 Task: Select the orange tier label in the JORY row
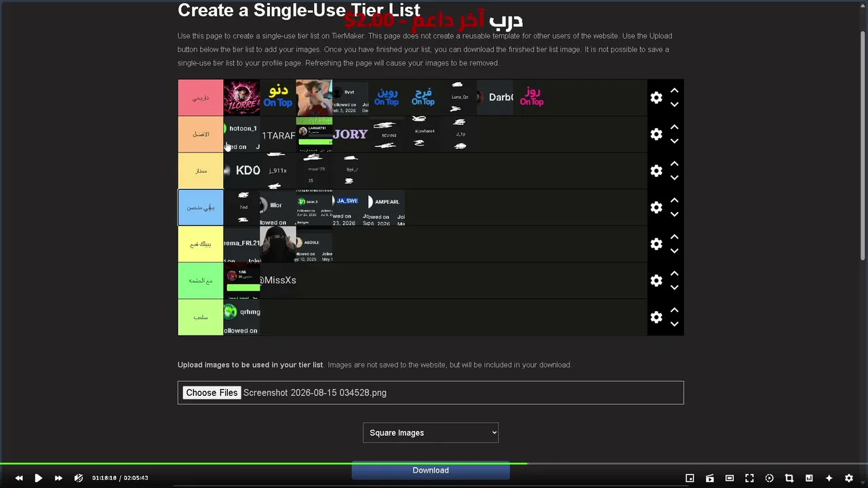coord(201,134)
